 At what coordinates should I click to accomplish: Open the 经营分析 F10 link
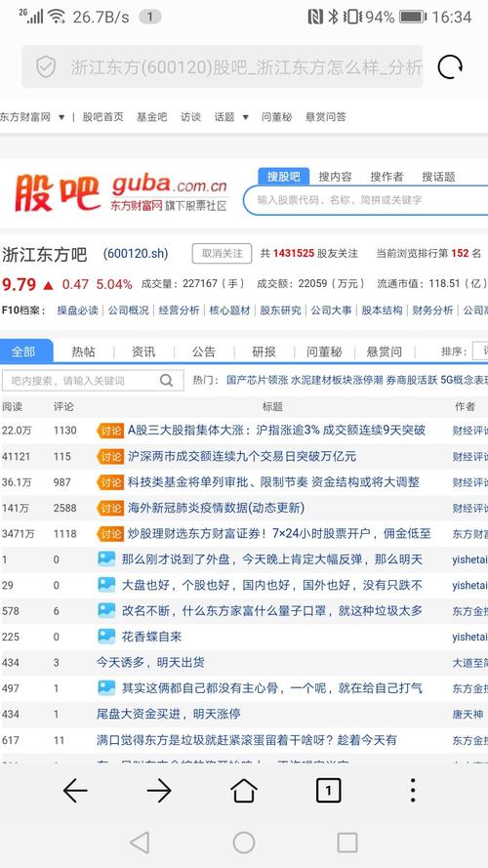click(x=180, y=310)
